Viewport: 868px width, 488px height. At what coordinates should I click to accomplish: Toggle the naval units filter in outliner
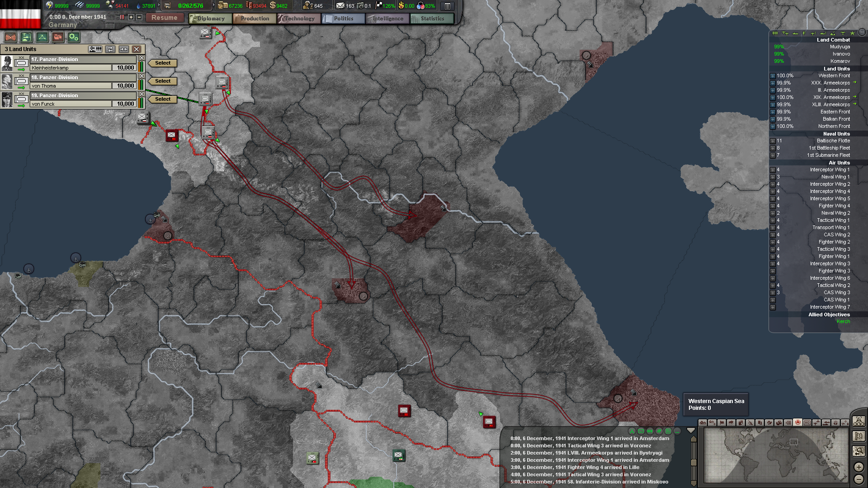point(795,33)
